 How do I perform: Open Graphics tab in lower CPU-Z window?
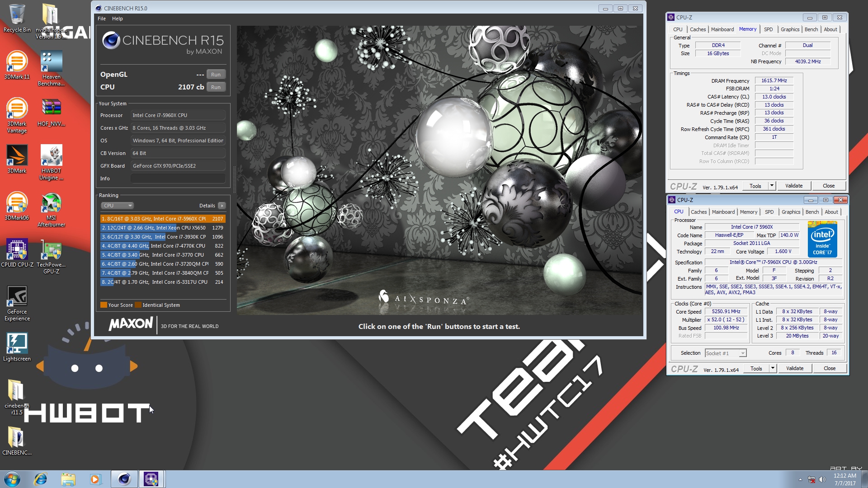coord(791,212)
